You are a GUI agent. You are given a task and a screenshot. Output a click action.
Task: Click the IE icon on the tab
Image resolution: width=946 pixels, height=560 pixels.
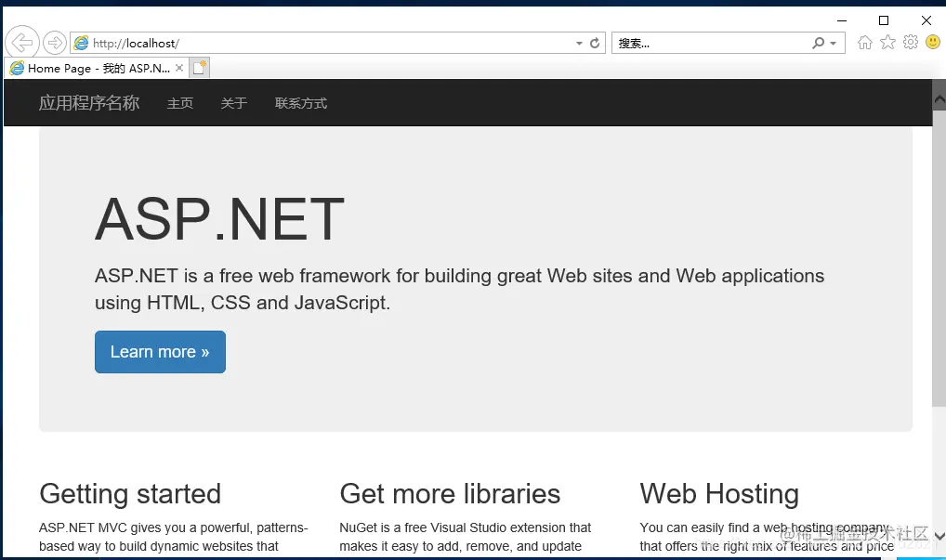[x=17, y=68]
